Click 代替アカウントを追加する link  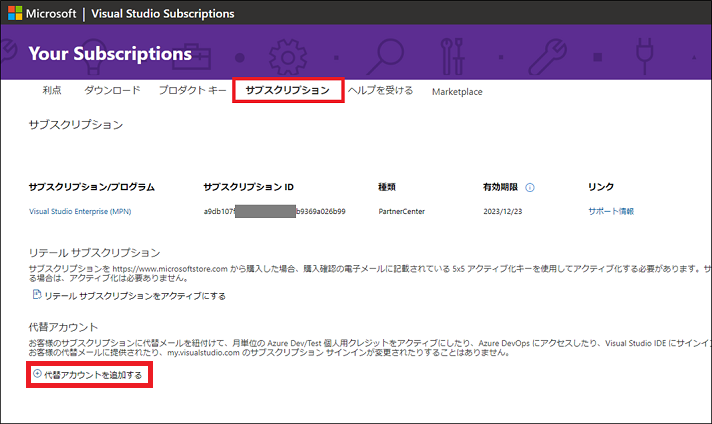click(x=93, y=375)
